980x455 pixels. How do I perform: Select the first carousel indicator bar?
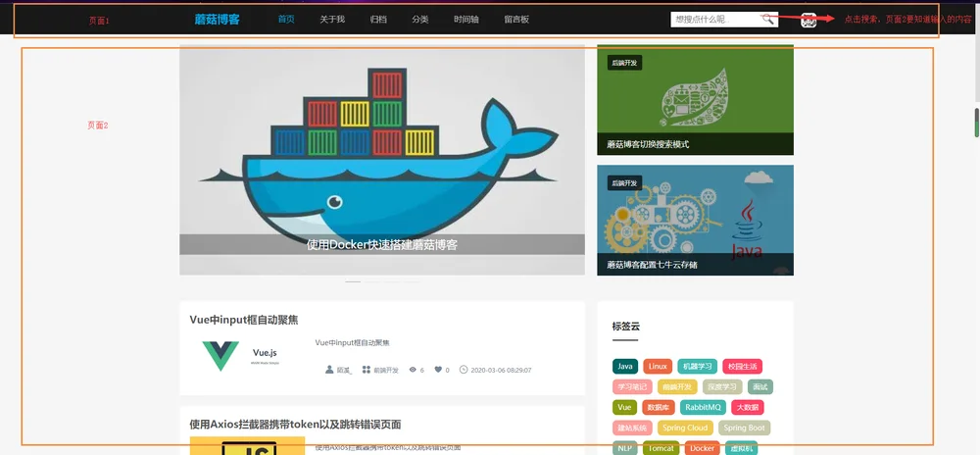(x=353, y=281)
